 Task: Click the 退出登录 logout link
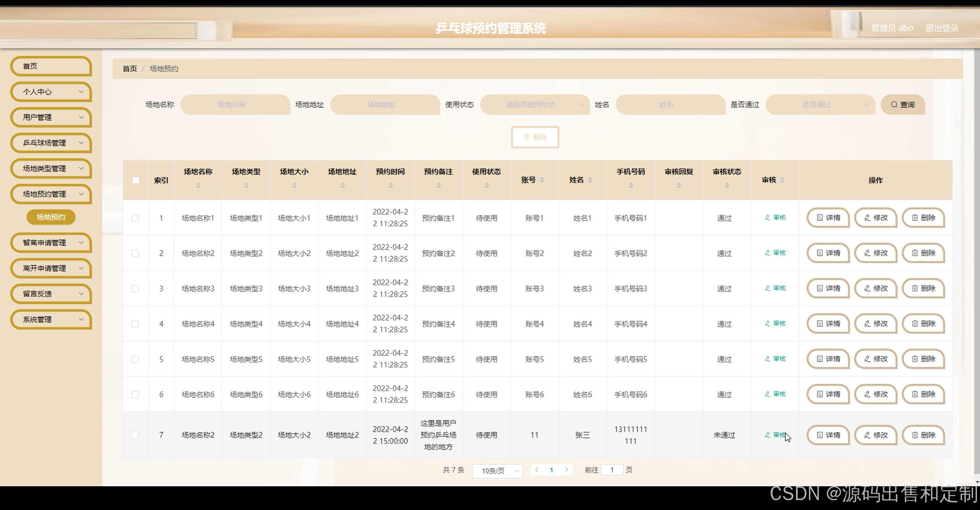pos(942,28)
